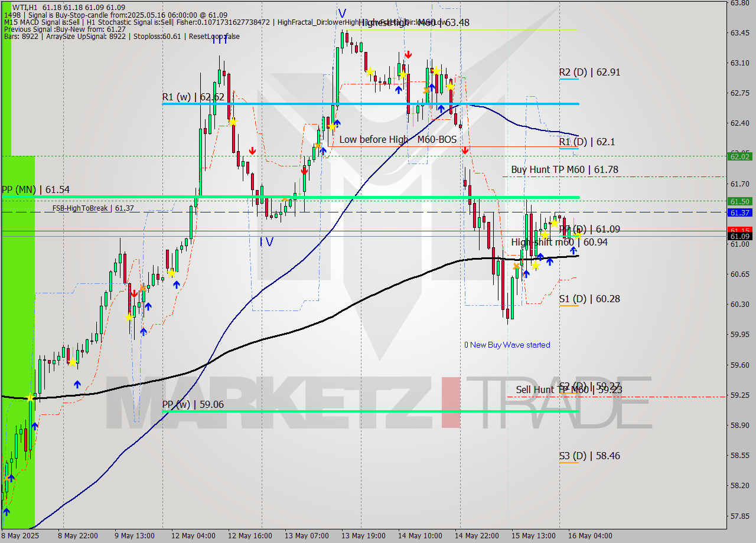Click the green PP (w) pivot line
The width and height of the screenshot is (756, 543).
tap(354, 410)
